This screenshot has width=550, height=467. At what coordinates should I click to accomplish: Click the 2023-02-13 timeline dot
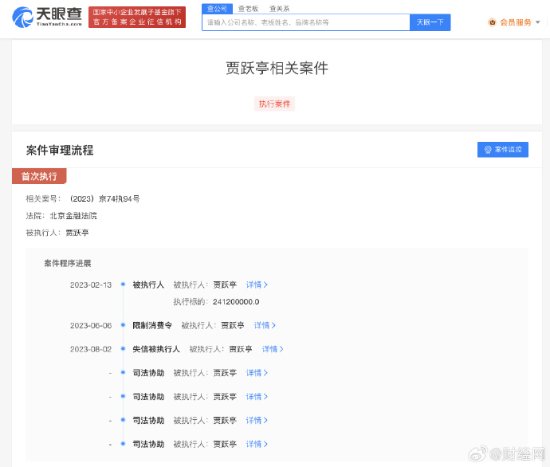coord(123,284)
